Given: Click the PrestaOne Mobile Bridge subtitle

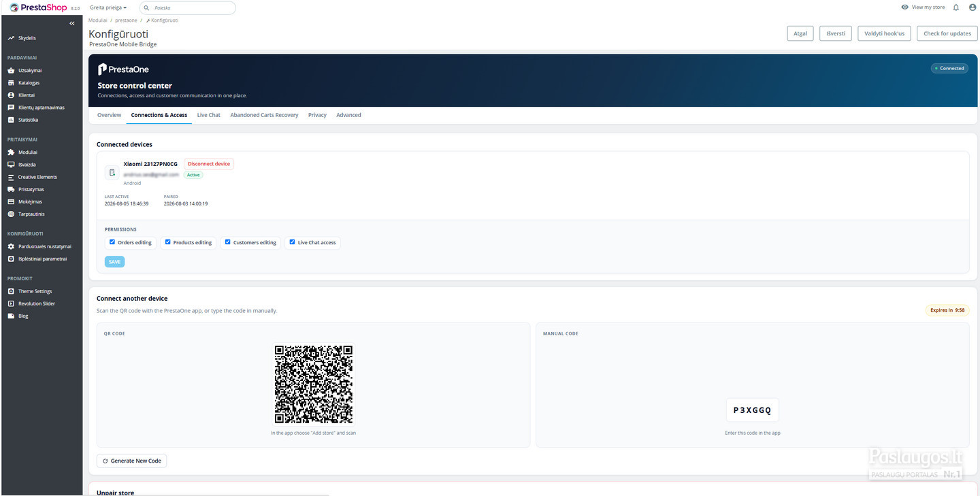Looking at the screenshot, I should (x=123, y=45).
